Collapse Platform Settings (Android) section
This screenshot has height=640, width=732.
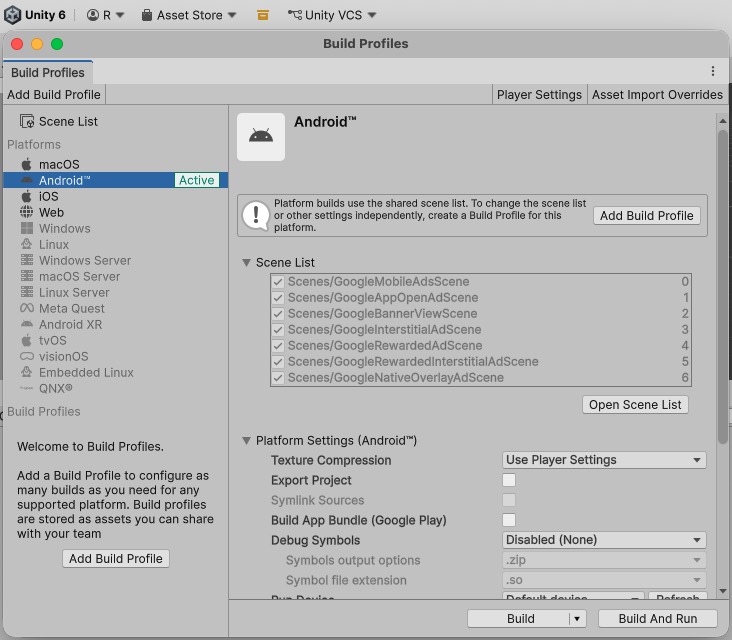pyautogui.click(x=246, y=441)
